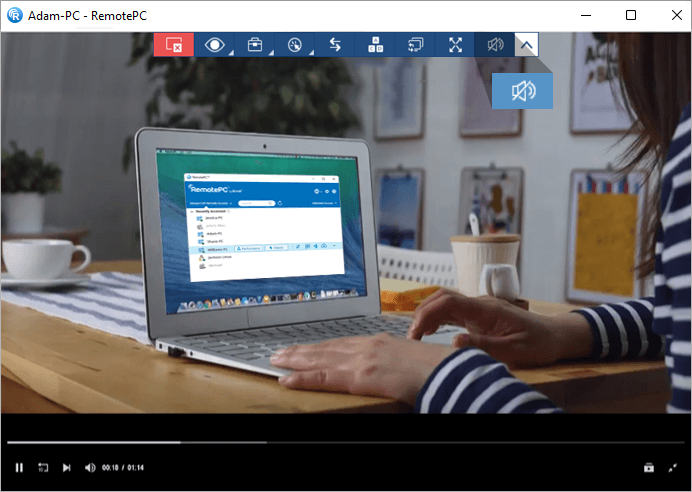Open the toolbox briefcase menu

tap(254, 45)
